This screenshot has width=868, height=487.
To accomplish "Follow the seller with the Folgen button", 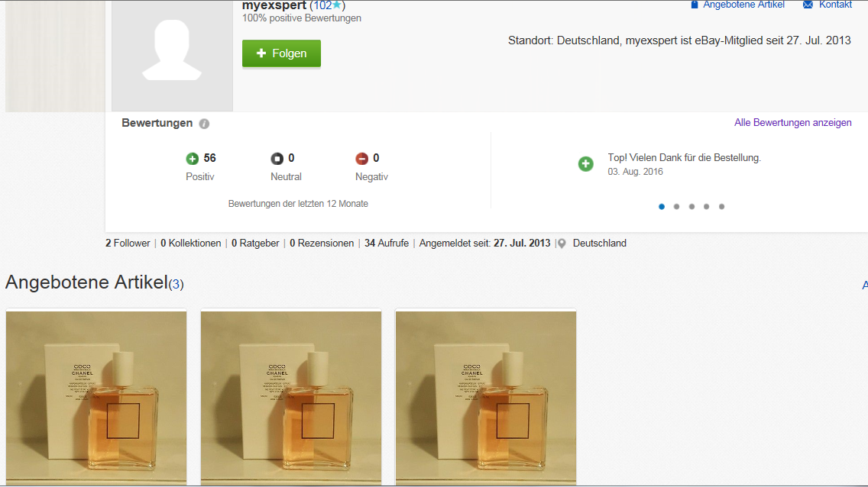I will pos(281,53).
